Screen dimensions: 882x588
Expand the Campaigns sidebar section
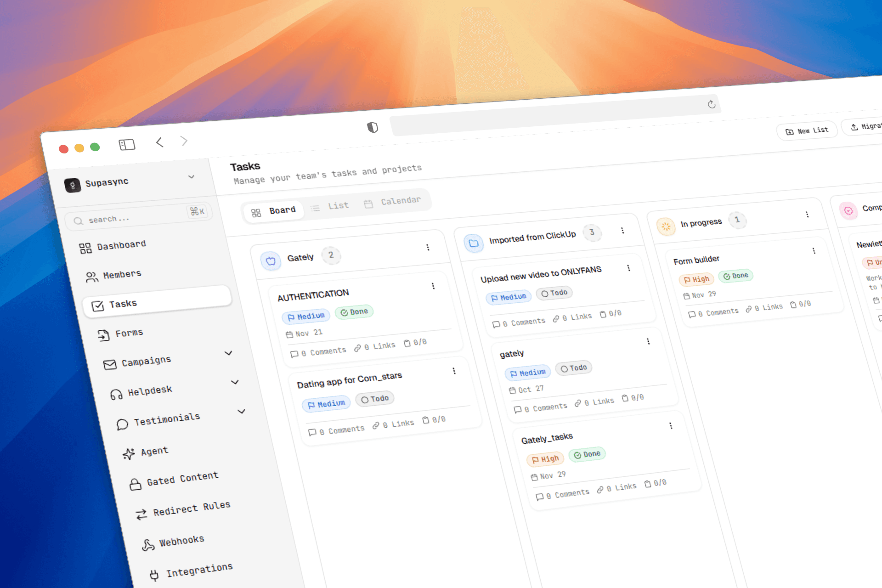pyautogui.click(x=228, y=353)
